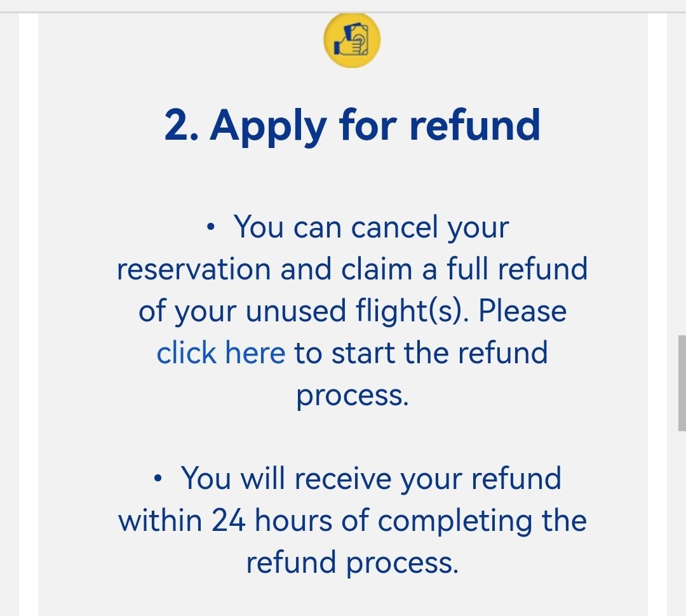Click the word "Please" before the link
The width and height of the screenshot is (686, 616).
pyautogui.click(x=522, y=311)
